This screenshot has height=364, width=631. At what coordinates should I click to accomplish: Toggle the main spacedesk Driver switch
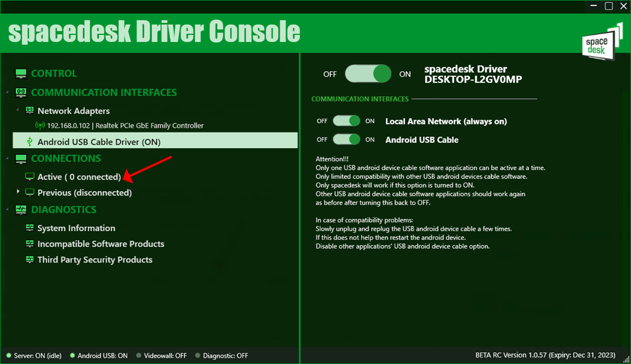click(368, 74)
